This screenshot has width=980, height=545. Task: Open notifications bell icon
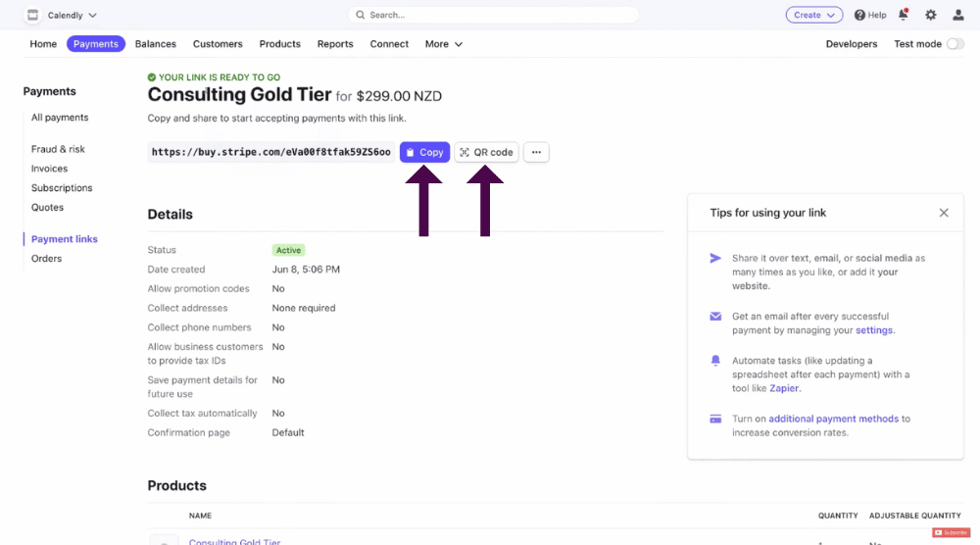pyautogui.click(x=904, y=15)
